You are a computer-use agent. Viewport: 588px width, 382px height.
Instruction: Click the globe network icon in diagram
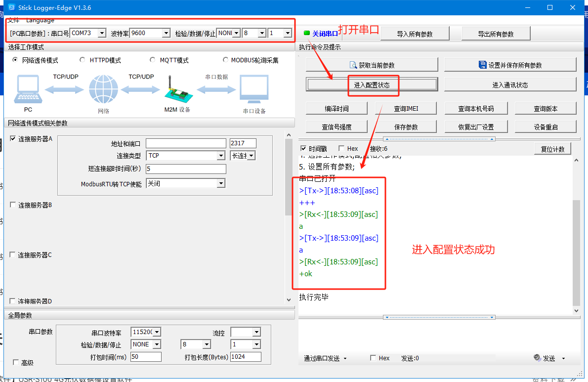pos(103,90)
